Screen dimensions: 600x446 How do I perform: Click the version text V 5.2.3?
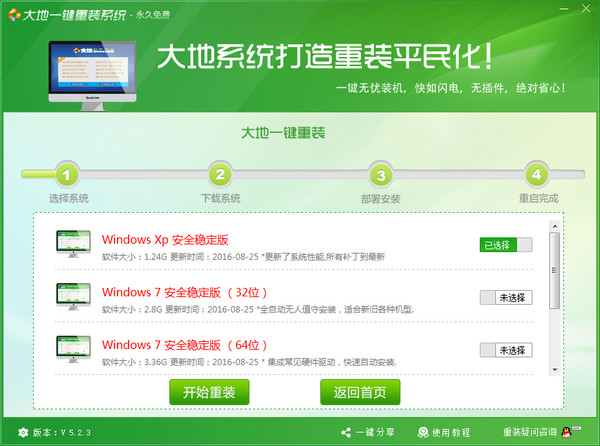(x=75, y=433)
